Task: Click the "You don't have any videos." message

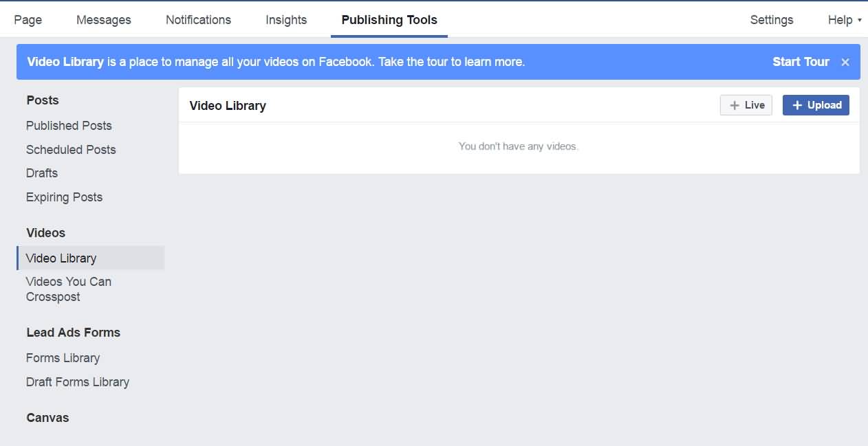Action: [x=519, y=146]
